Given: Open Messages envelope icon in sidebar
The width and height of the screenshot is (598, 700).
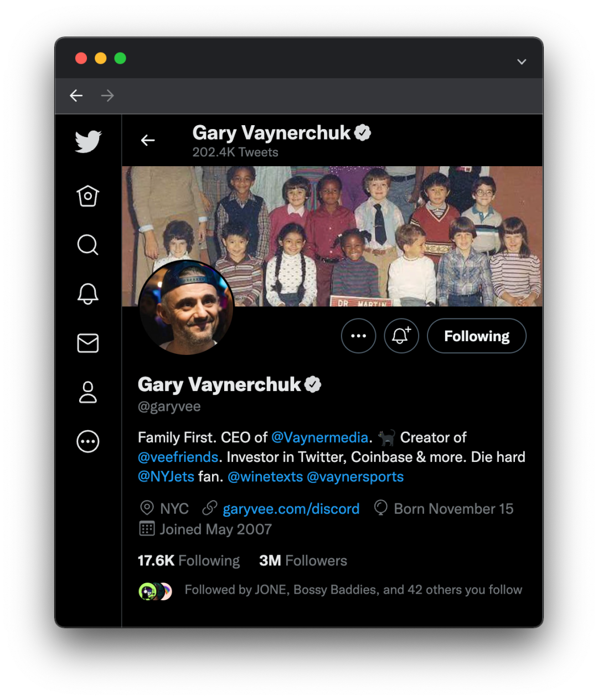Looking at the screenshot, I should coord(88,343).
